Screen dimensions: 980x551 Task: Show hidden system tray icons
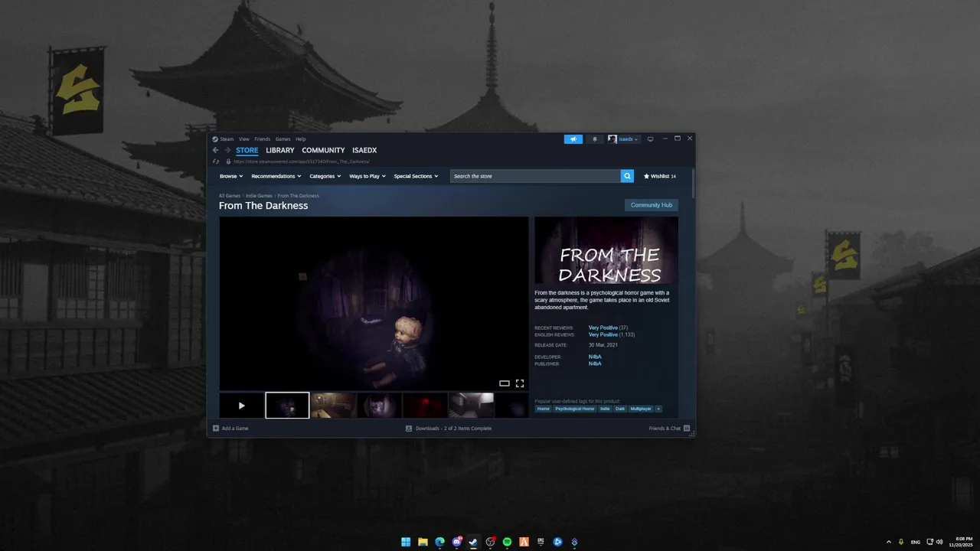tap(889, 542)
